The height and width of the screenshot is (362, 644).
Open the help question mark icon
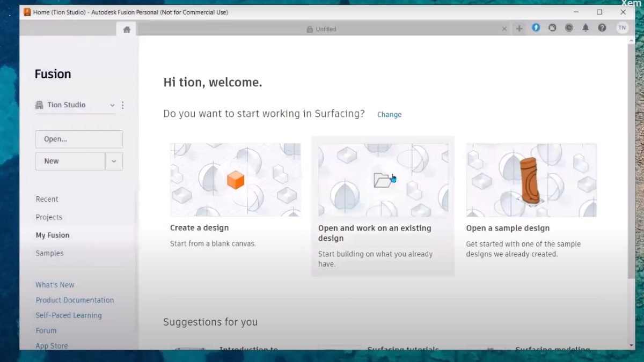coord(602,28)
